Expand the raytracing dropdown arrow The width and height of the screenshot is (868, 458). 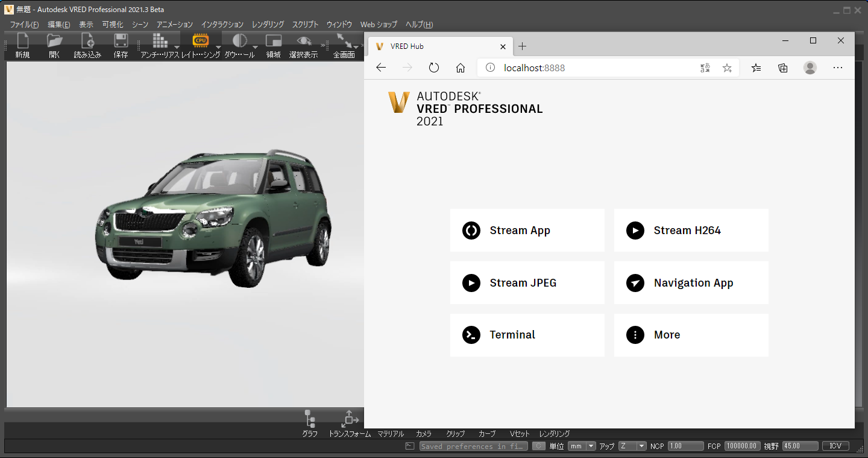tap(218, 47)
